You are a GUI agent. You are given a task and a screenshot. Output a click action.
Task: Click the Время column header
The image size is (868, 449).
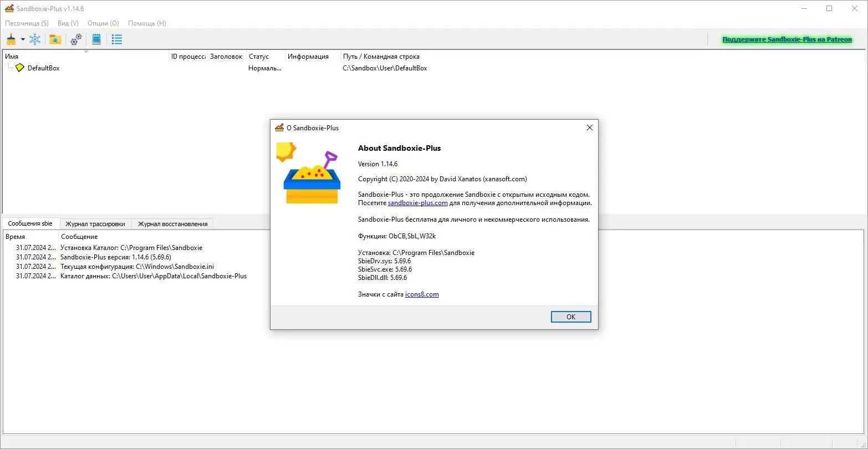pos(30,237)
